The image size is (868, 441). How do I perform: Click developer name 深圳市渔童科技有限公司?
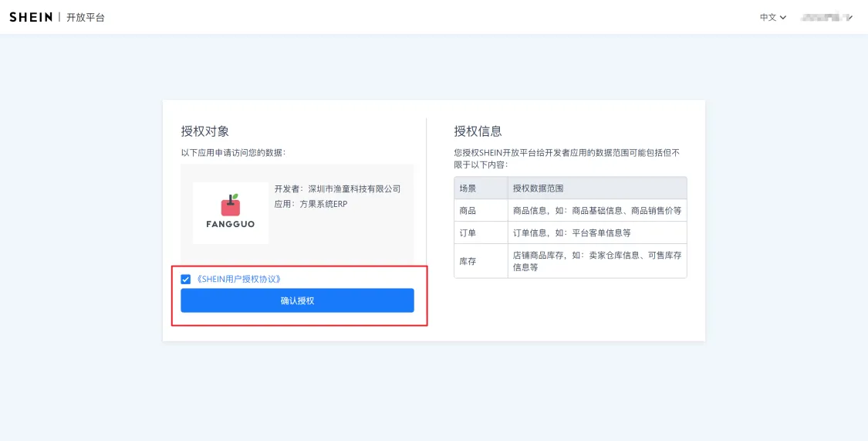(x=353, y=189)
